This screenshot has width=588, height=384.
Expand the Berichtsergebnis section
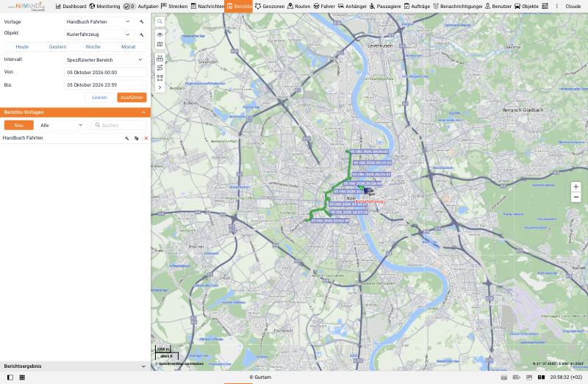[x=143, y=366]
